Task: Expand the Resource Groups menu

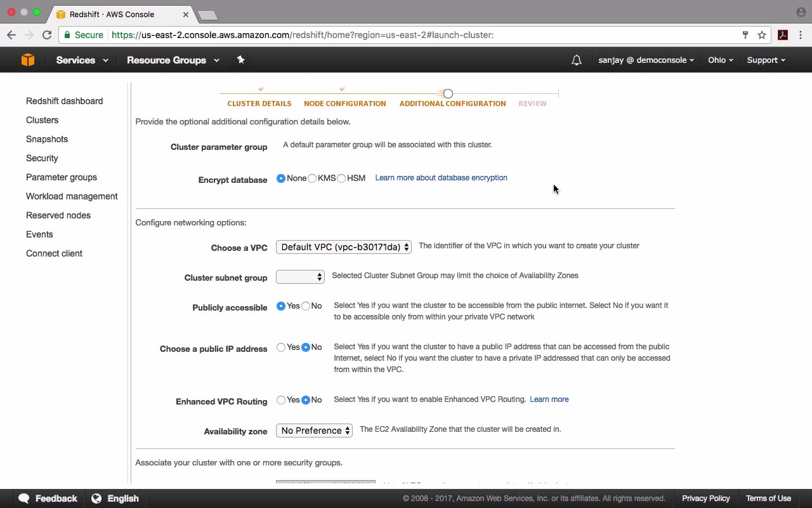Action: coord(173,60)
